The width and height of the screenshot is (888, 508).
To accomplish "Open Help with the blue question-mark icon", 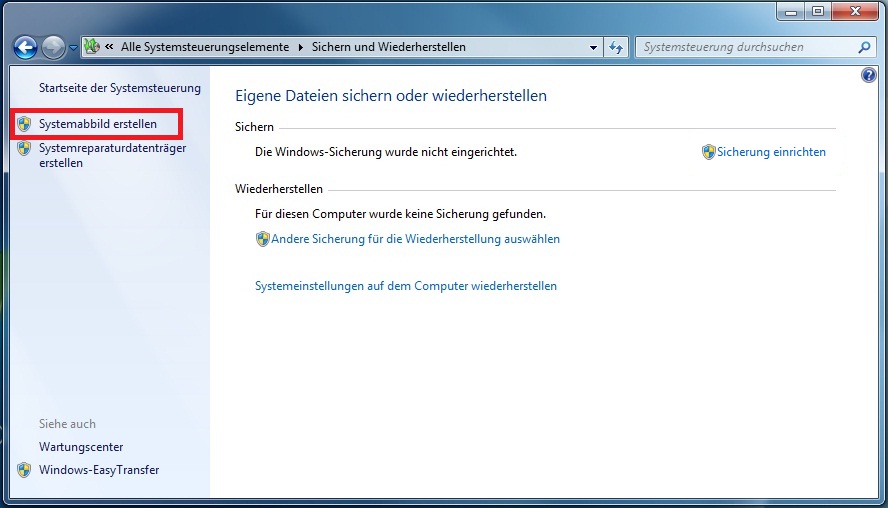I will point(868,75).
